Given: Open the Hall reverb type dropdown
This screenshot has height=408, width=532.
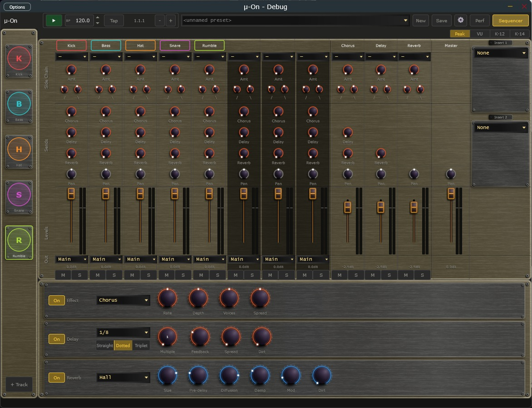Looking at the screenshot, I should click(123, 378).
